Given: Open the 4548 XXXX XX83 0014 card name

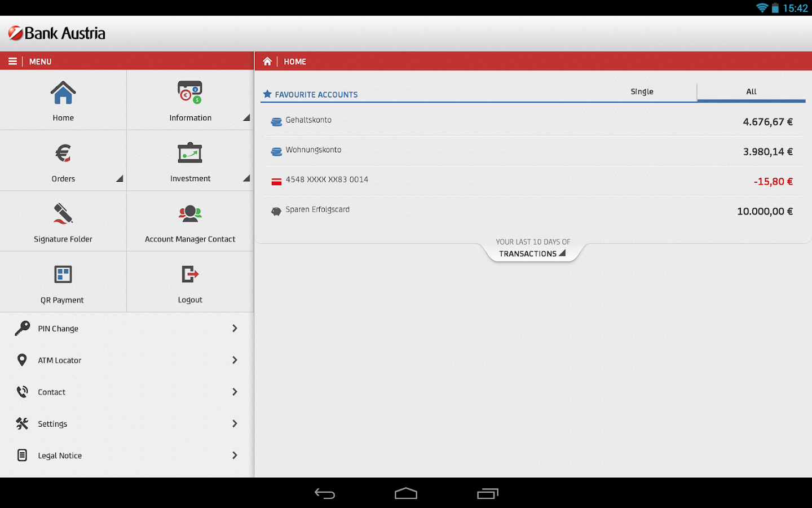Looking at the screenshot, I should click(326, 179).
